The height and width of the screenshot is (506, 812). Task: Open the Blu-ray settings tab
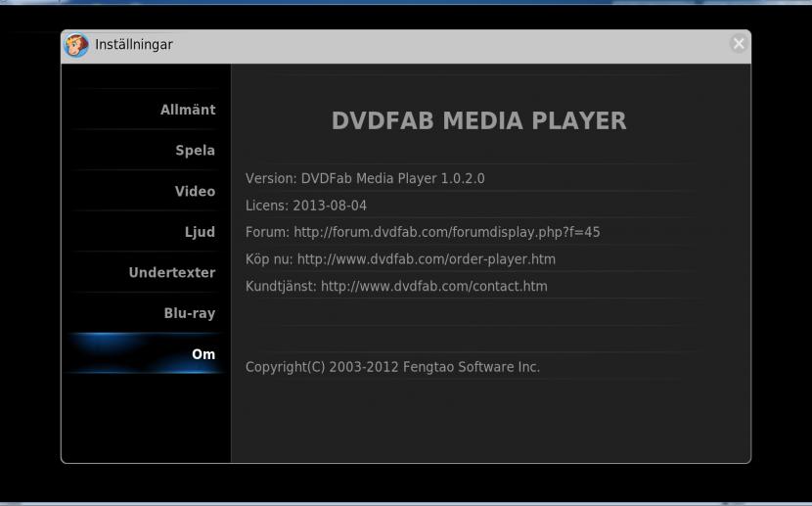pyautogui.click(x=190, y=313)
